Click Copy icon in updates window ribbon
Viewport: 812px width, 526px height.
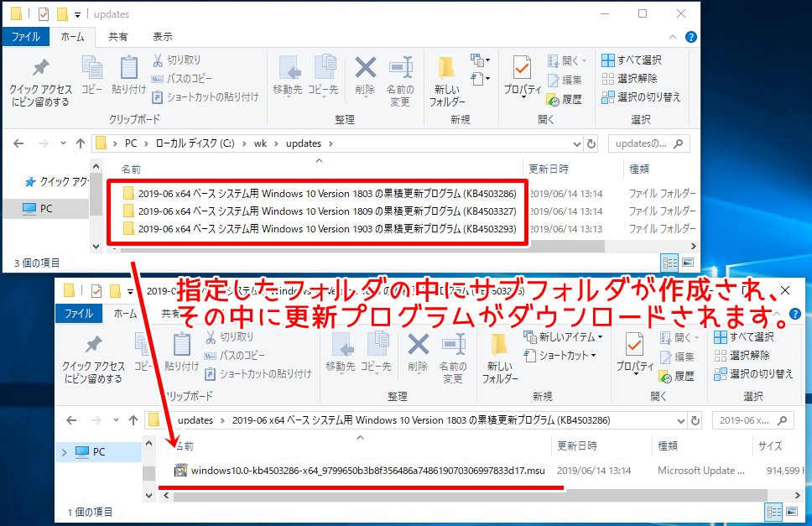91,76
